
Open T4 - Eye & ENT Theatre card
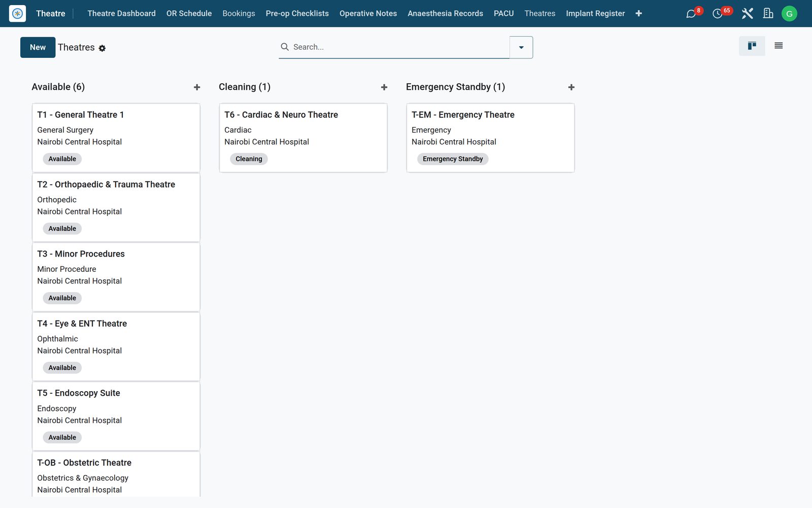coord(116,346)
